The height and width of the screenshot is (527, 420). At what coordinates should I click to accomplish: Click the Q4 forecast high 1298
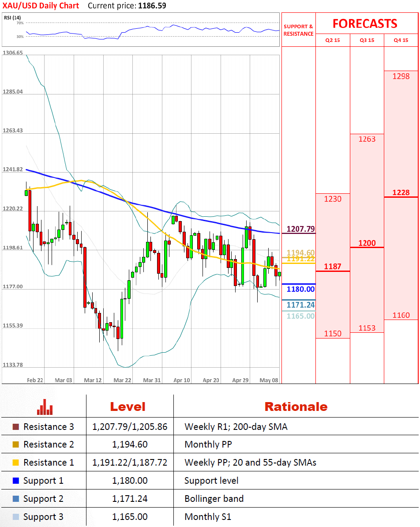401,76
